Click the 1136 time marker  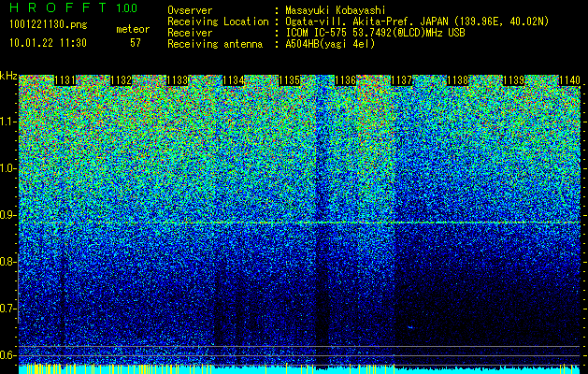coord(345,80)
